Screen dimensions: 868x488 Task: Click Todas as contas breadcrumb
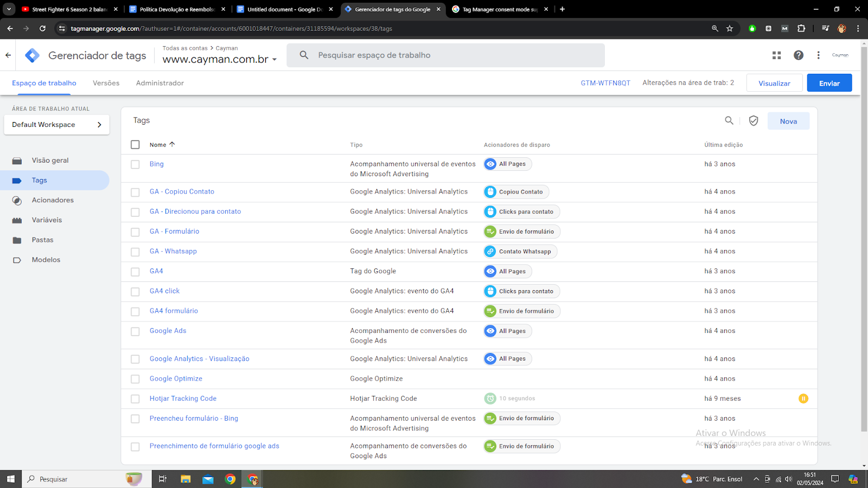(x=185, y=48)
